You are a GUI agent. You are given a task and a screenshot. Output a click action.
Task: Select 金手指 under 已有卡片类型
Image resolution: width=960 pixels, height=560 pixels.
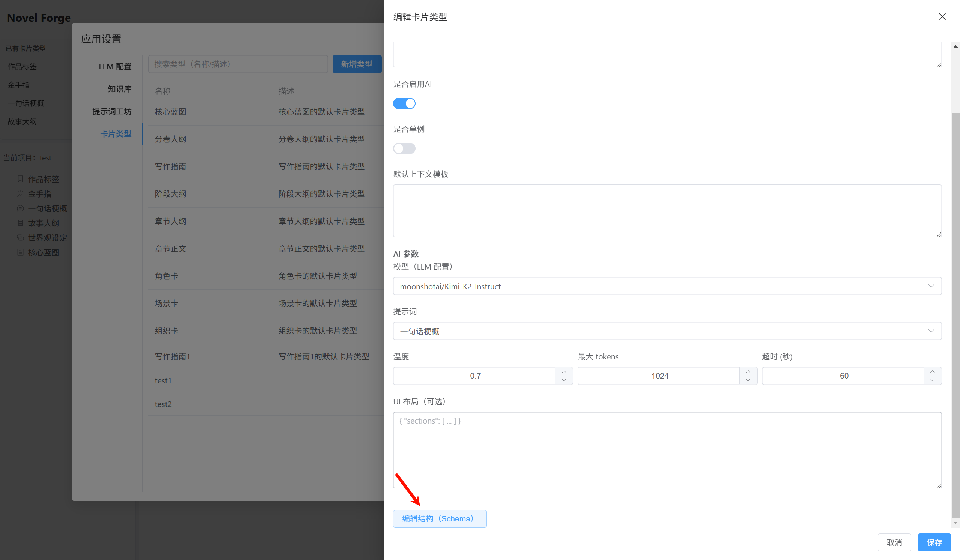point(19,85)
